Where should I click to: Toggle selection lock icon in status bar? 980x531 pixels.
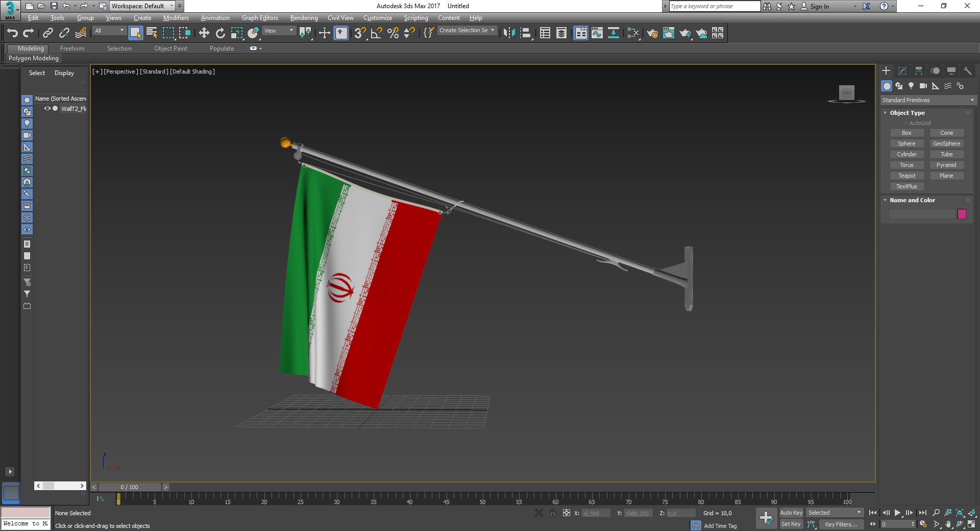pyautogui.click(x=553, y=513)
